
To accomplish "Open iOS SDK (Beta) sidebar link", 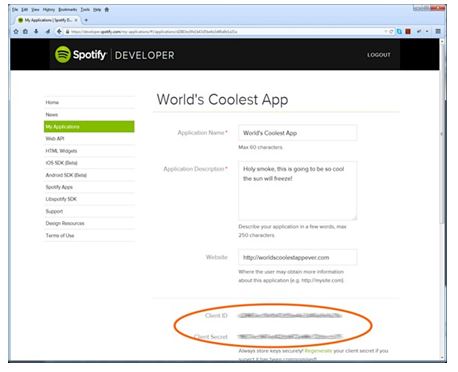I will [89, 163].
